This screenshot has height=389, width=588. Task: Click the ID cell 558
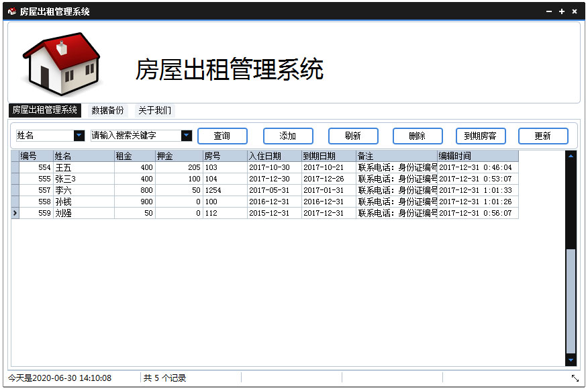[x=36, y=202]
